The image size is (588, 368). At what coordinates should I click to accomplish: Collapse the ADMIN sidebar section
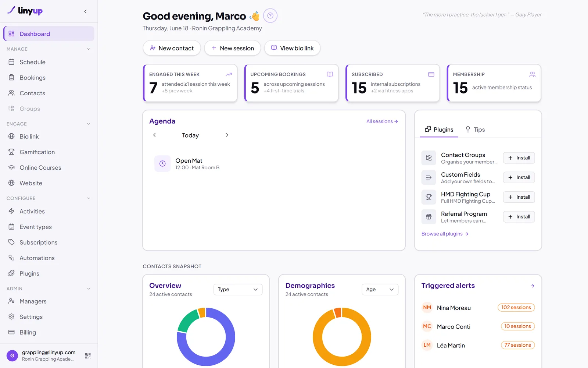click(x=89, y=289)
